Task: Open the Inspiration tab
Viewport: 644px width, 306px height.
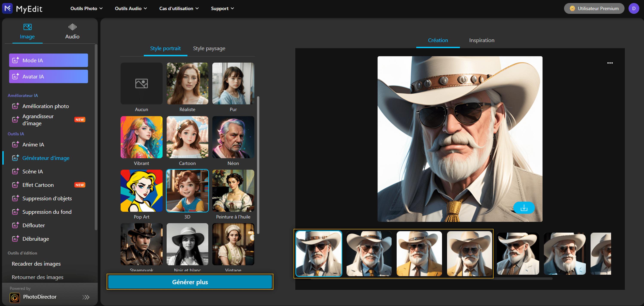Action: (481, 40)
